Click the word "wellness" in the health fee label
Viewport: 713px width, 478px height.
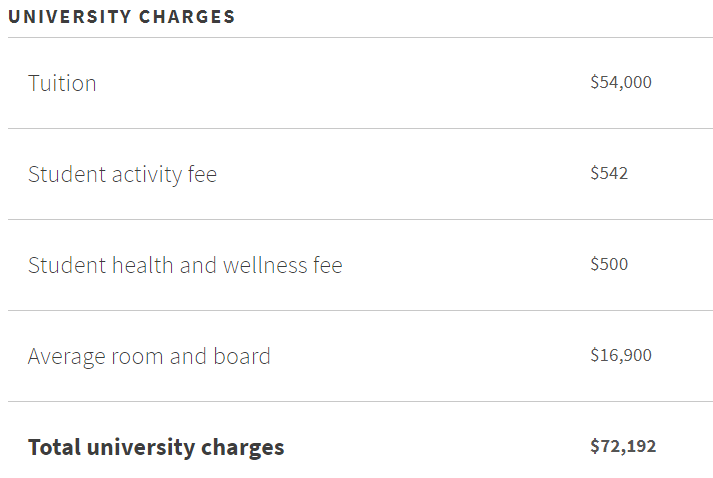point(261,265)
